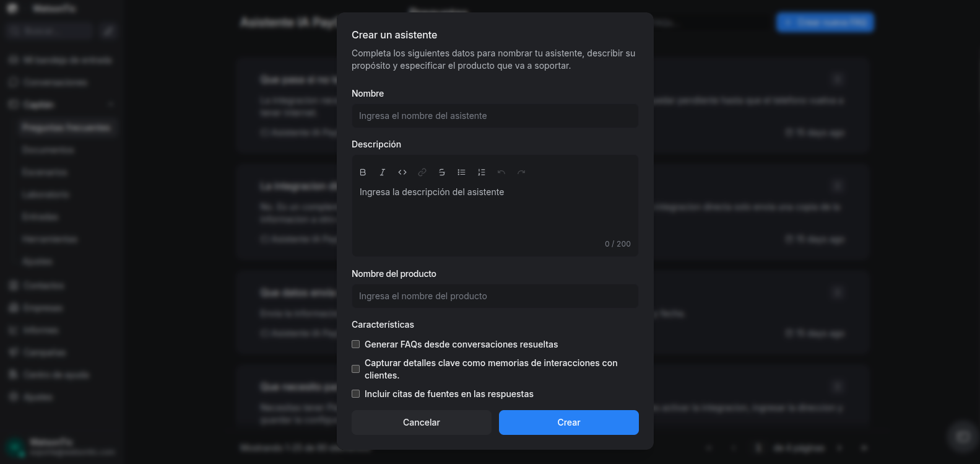Focus the Nombre del producto field
The image size is (980, 464).
[495, 296]
